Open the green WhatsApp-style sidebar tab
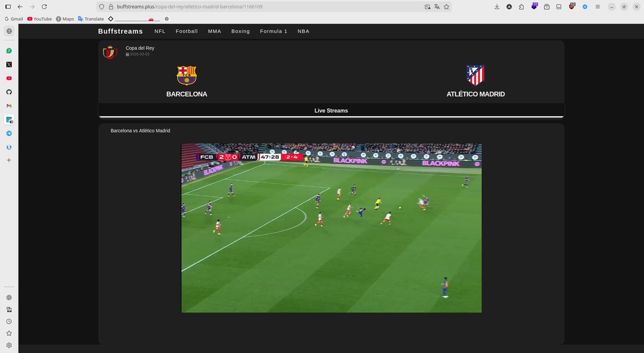This screenshot has width=644, height=353. point(9,51)
